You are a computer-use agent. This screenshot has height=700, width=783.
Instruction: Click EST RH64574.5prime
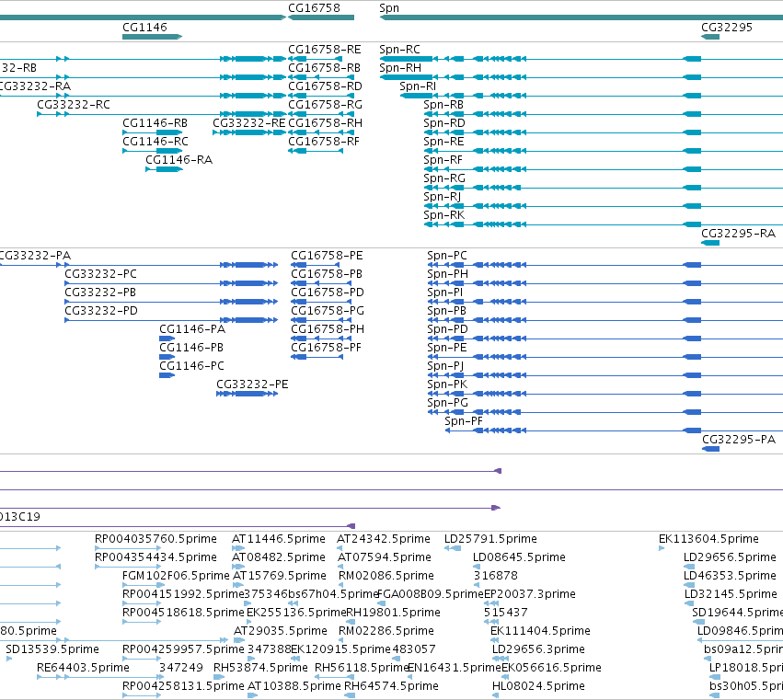(392, 686)
